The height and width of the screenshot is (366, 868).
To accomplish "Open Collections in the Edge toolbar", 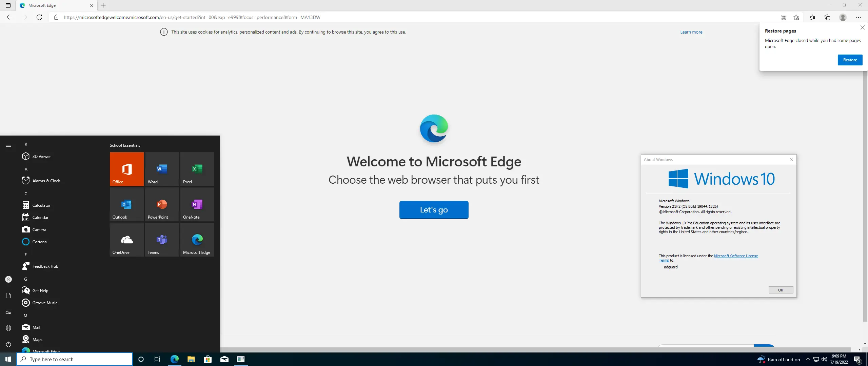I will coord(827,17).
